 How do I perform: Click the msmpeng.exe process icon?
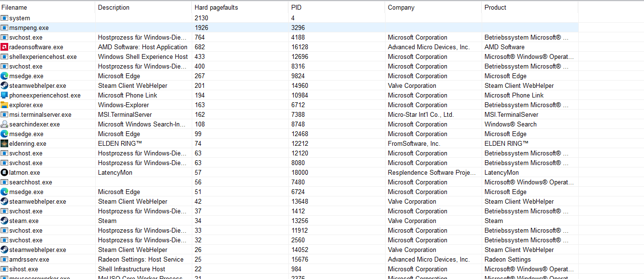pos(4,28)
